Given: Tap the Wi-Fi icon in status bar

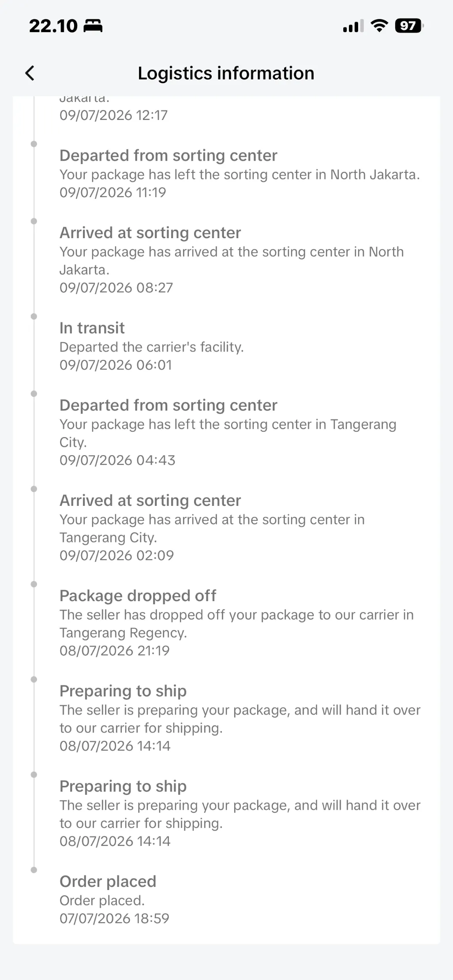Looking at the screenshot, I should pos(379,26).
